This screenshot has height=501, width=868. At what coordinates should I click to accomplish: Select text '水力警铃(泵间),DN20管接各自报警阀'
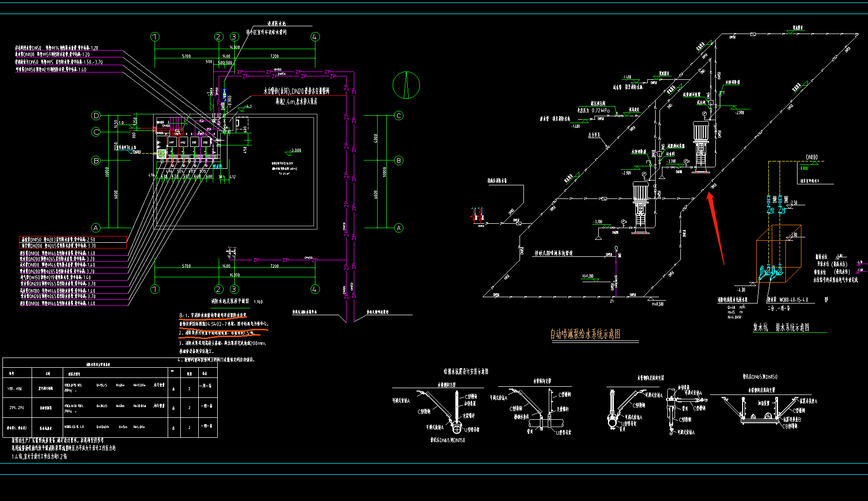coord(296,91)
